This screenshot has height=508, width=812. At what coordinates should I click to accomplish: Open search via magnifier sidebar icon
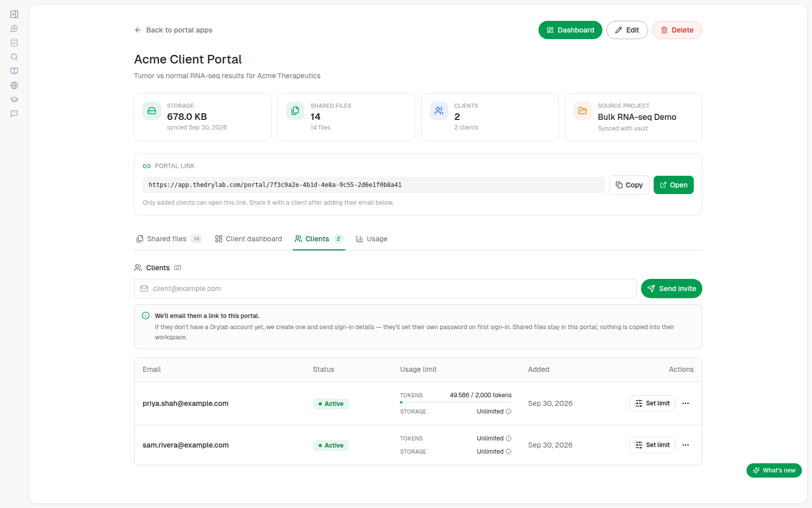click(14, 57)
